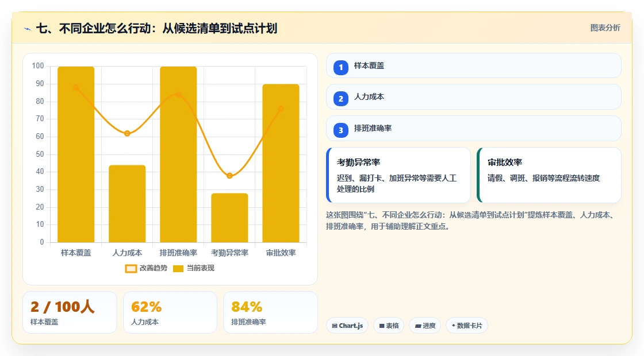Click the 100 y-axis value
The height and width of the screenshot is (356, 644).
click(x=38, y=65)
